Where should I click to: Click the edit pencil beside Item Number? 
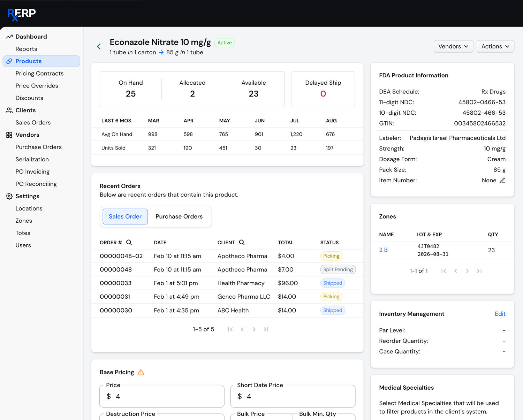[502, 180]
